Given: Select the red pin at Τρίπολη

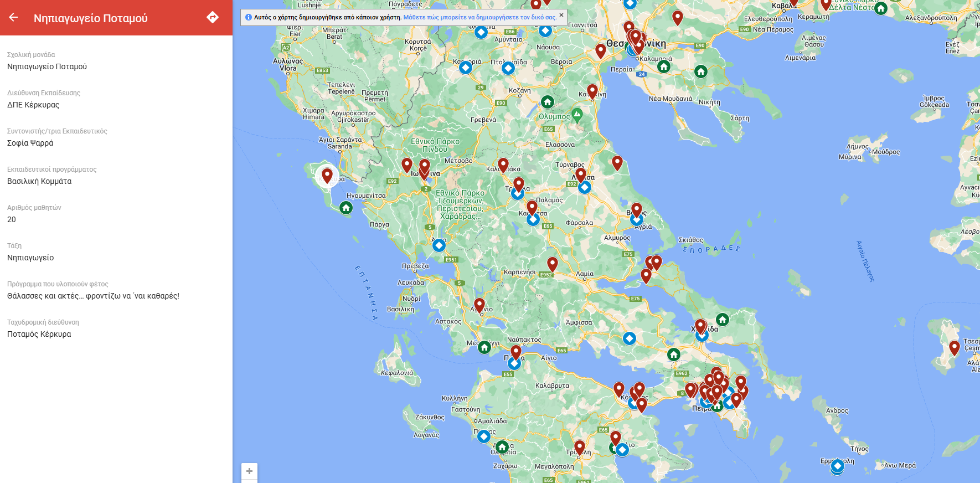Looking at the screenshot, I should click(x=580, y=447).
